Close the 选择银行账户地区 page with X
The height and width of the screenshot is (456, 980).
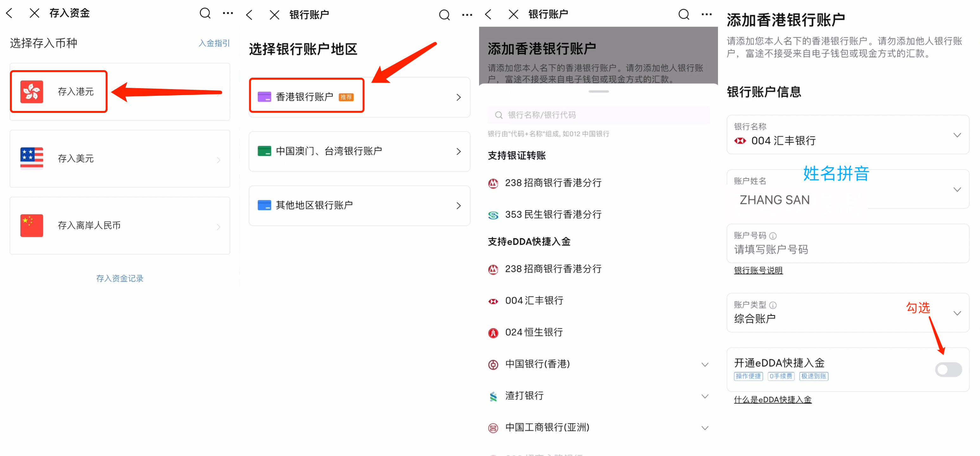274,15
